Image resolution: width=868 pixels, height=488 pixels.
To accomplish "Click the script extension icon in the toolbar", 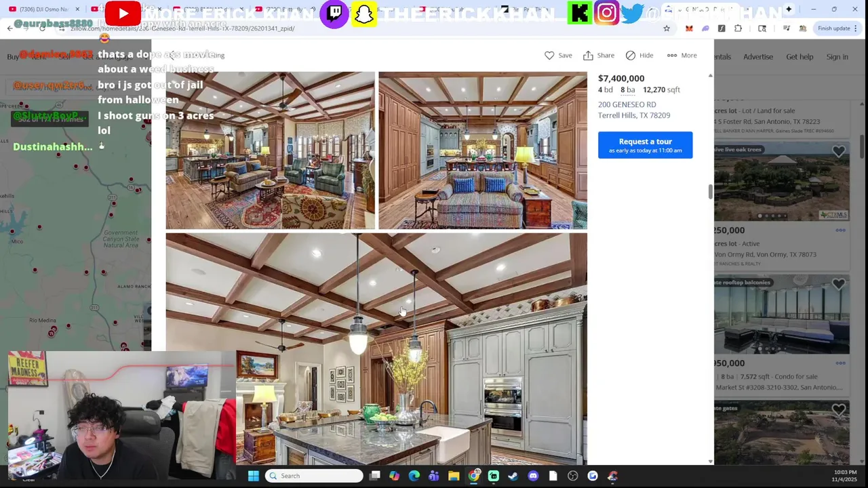I will pyautogui.click(x=722, y=28).
